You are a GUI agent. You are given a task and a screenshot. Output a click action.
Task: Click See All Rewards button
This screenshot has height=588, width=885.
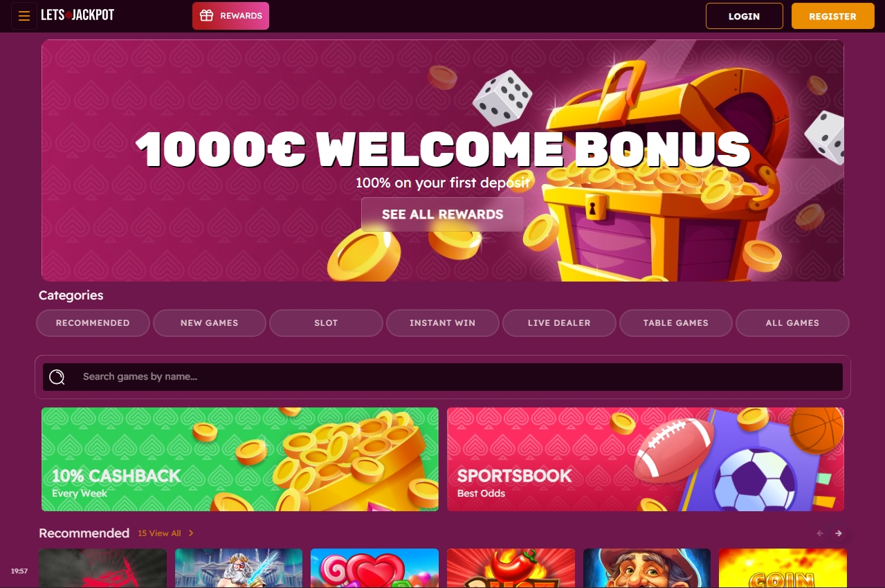pyautogui.click(x=443, y=214)
